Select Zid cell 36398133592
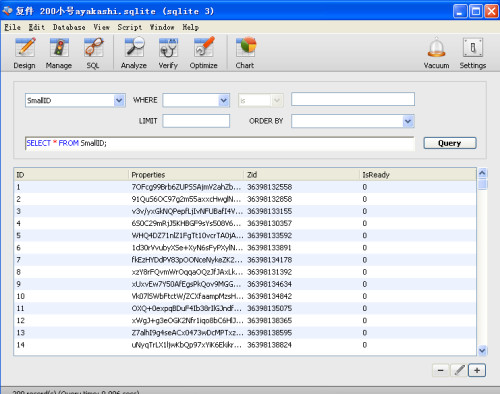Screen dimensions: 500x394 click(269, 236)
